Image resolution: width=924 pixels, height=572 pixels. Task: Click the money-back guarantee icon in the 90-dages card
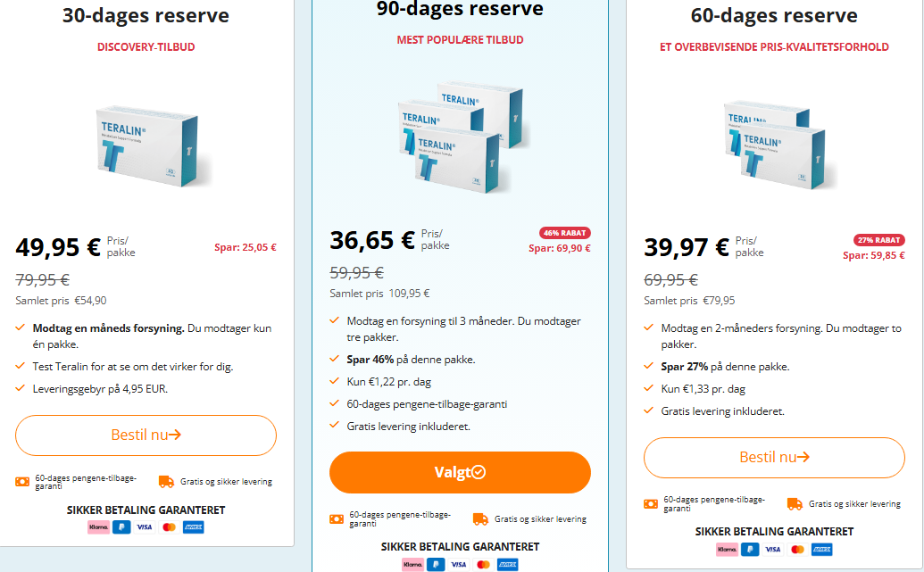click(x=337, y=518)
